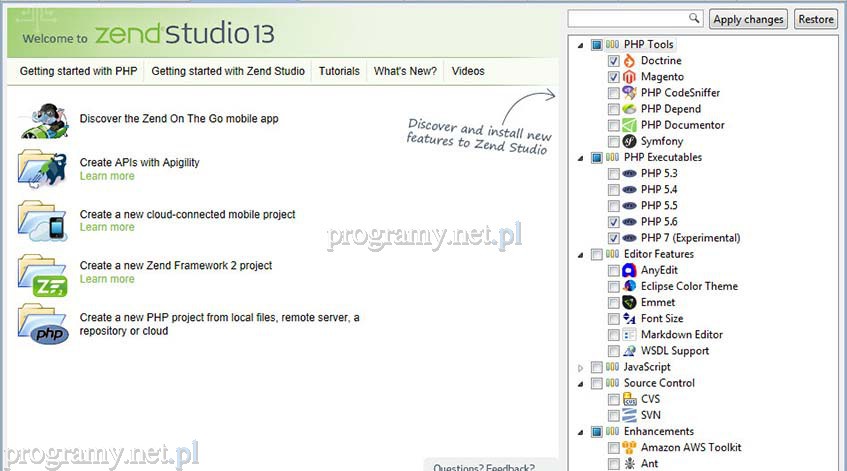This screenshot has height=471, width=847.
Task: Click the new PHP project folder icon
Action: click(x=43, y=324)
